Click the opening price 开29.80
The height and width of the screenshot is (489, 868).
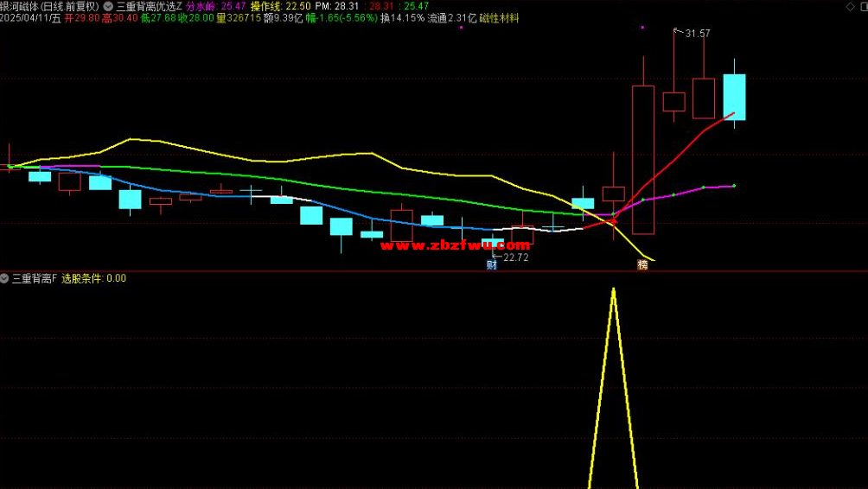[x=82, y=18]
